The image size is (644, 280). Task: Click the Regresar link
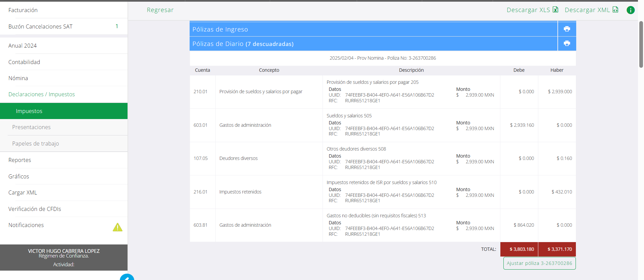pos(160,10)
